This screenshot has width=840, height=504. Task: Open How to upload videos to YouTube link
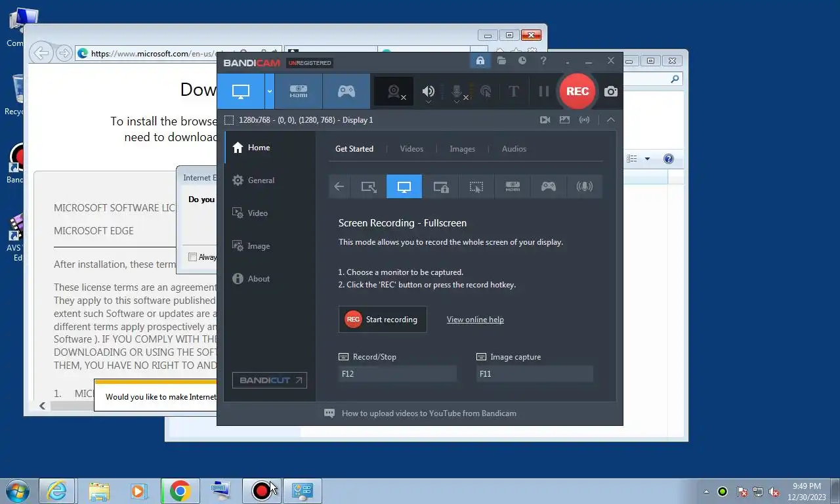tap(429, 413)
